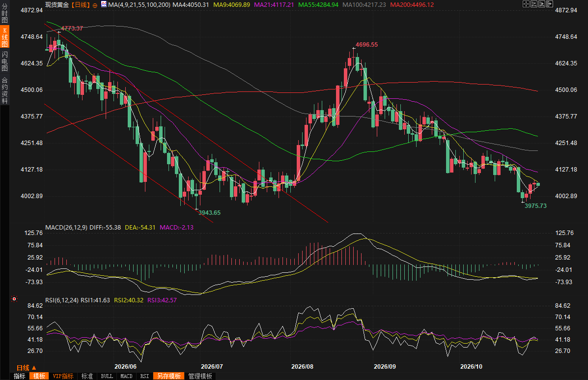Image resolution: width=588 pixels, height=380 pixels.
Task: Select the K线图 side tab
Action: tap(4, 37)
